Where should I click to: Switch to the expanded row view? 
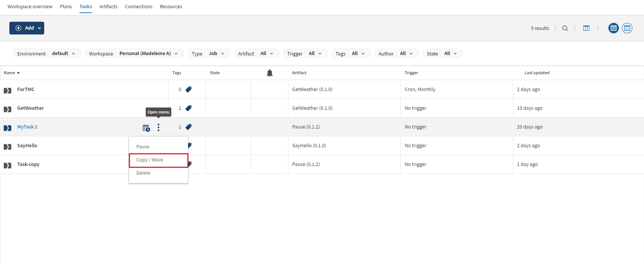click(x=627, y=28)
